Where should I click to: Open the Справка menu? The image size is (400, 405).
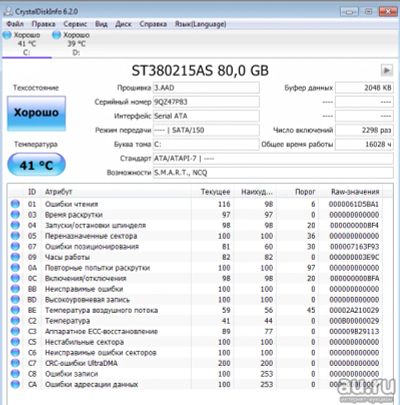[153, 24]
